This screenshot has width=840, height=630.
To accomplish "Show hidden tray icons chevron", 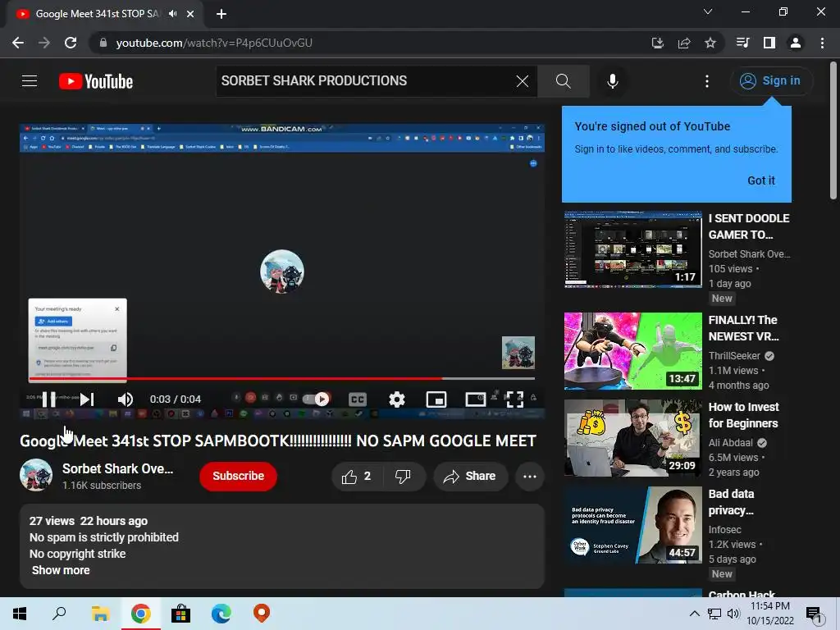I will point(694,614).
